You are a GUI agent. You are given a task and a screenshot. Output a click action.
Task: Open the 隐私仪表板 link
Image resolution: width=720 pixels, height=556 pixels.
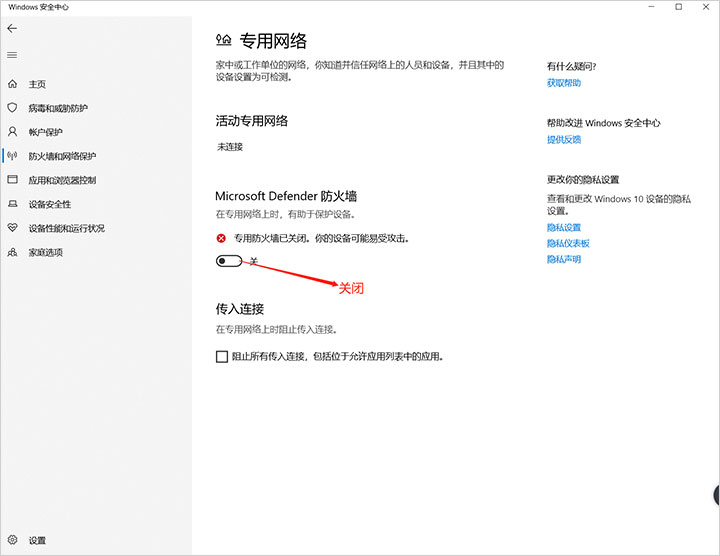tap(568, 243)
